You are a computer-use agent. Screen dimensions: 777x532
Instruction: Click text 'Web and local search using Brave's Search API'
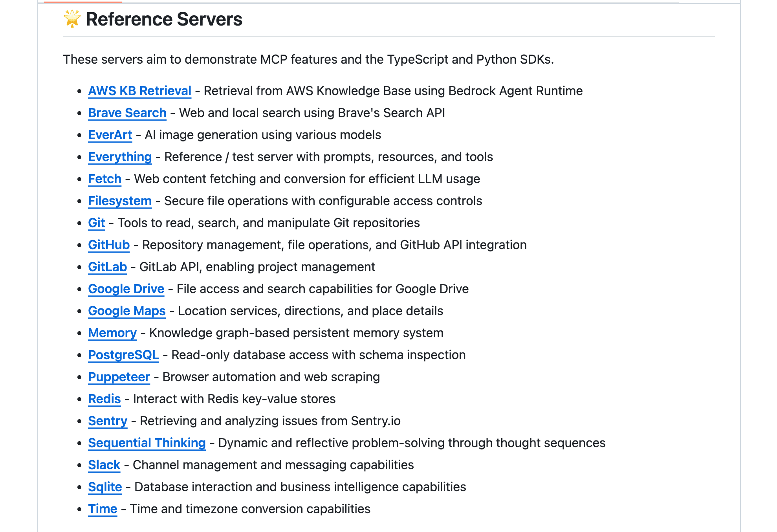point(312,113)
